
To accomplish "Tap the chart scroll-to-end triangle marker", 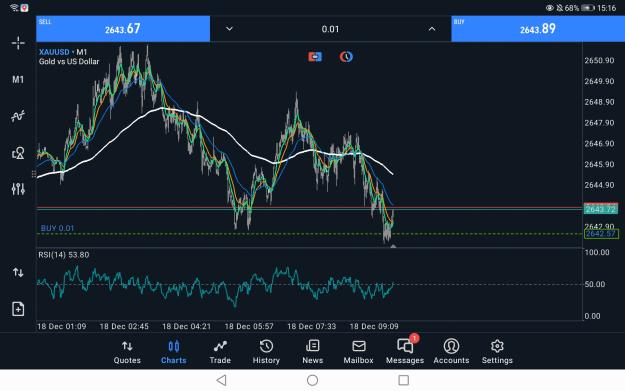I will pos(393,246).
